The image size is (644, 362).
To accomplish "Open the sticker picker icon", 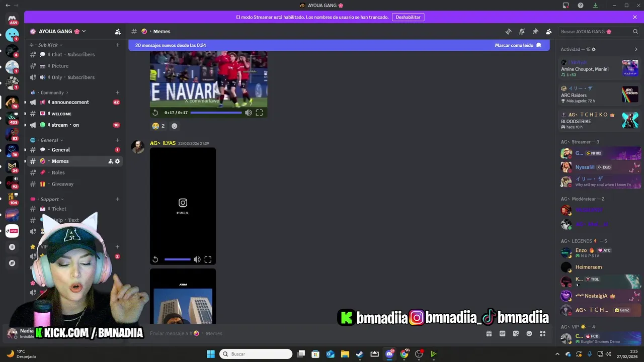I will 516,333.
